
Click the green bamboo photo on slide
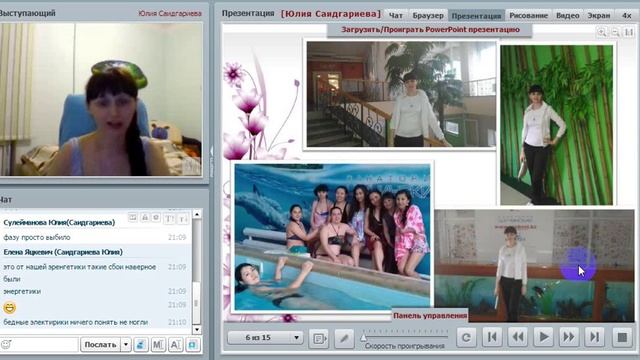556,125
